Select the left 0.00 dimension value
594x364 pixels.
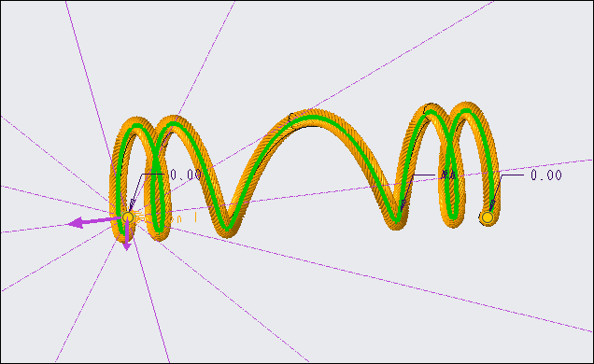(x=186, y=175)
